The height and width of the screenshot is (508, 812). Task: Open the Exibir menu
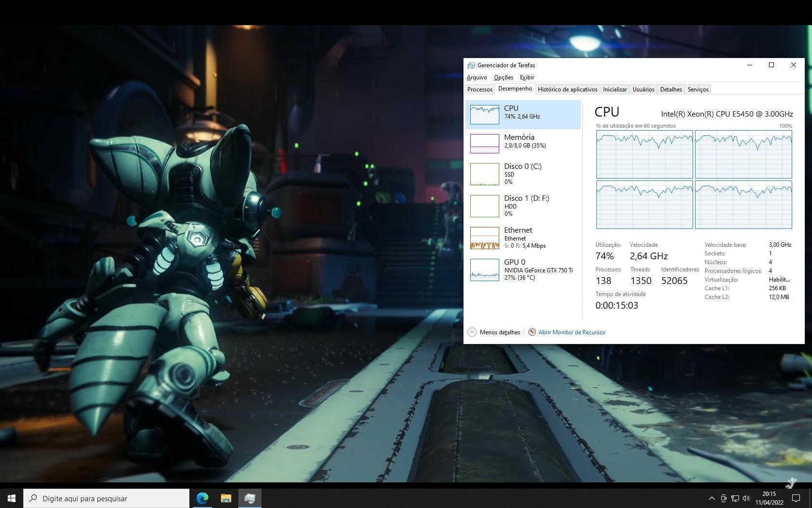click(527, 77)
